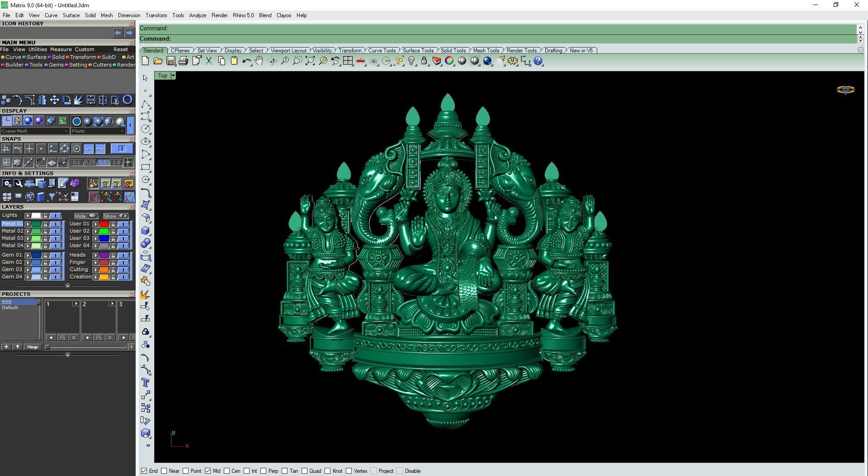This screenshot has height=476, width=868.
Task: Open the Curve menu
Action: pos(51,15)
